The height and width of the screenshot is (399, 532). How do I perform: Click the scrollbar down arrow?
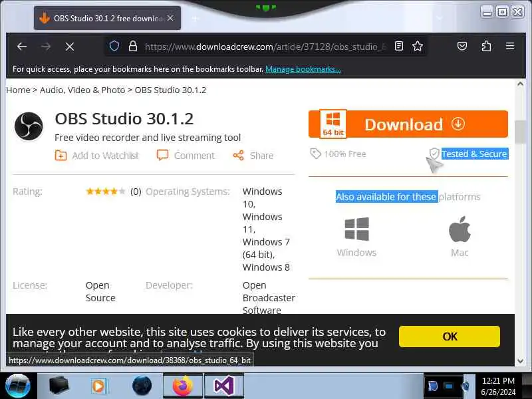[x=520, y=361]
